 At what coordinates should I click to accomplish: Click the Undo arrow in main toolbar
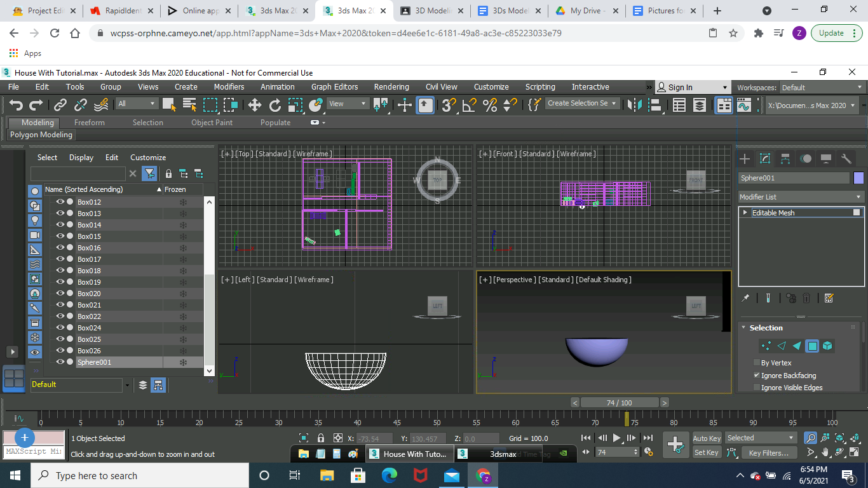(x=16, y=105)
